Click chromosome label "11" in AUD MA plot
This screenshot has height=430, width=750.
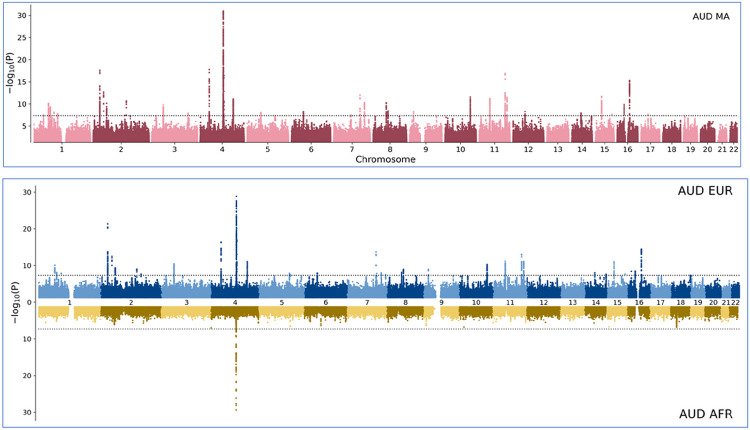click(x=494, y=149)
